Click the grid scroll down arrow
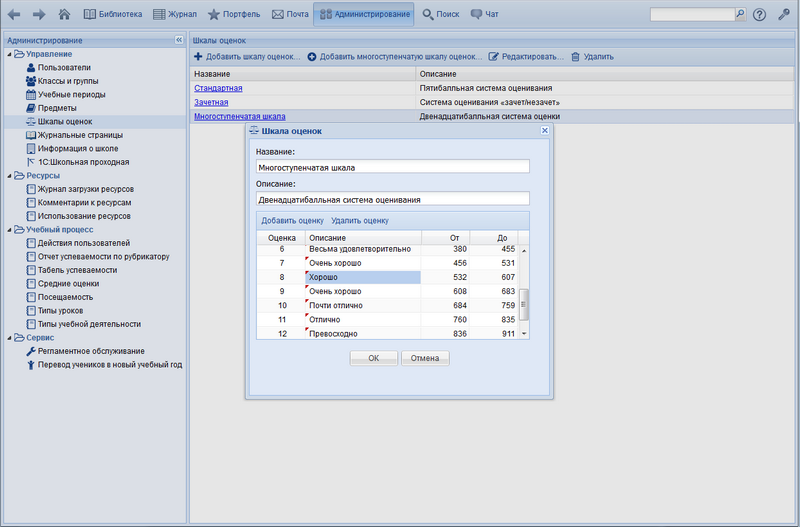800x527 pixels. [523, 334]
